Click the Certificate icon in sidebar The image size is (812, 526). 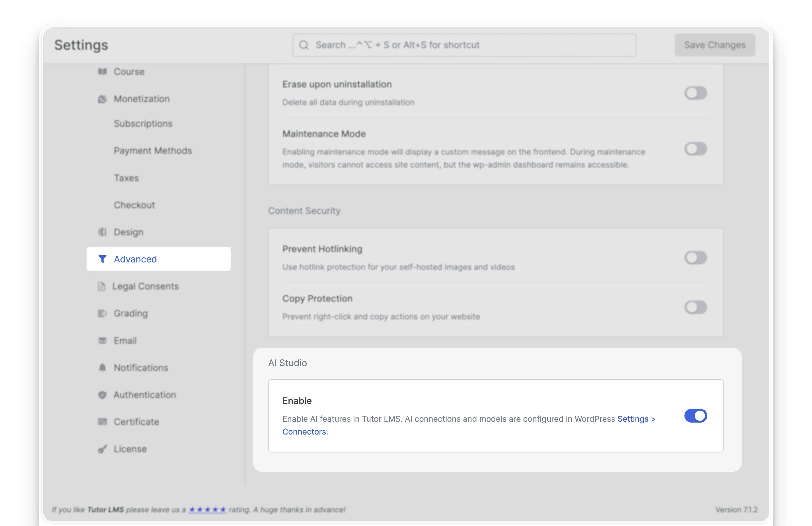tap(102, 422)
